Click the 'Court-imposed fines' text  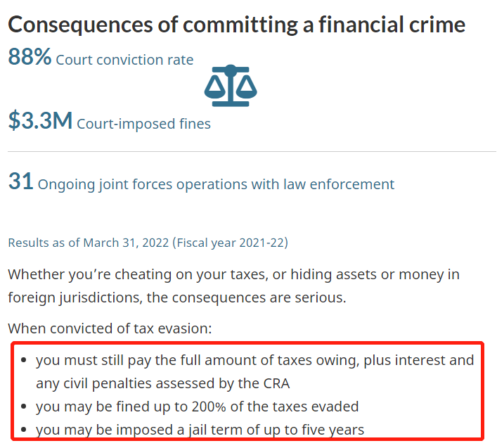(x=143, y=124)
